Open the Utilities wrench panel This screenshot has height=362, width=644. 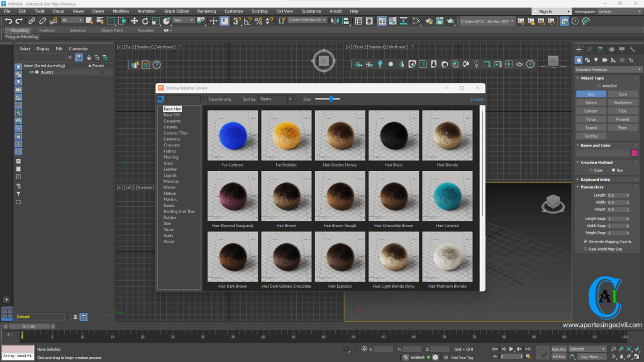click(x=633, y=49)
